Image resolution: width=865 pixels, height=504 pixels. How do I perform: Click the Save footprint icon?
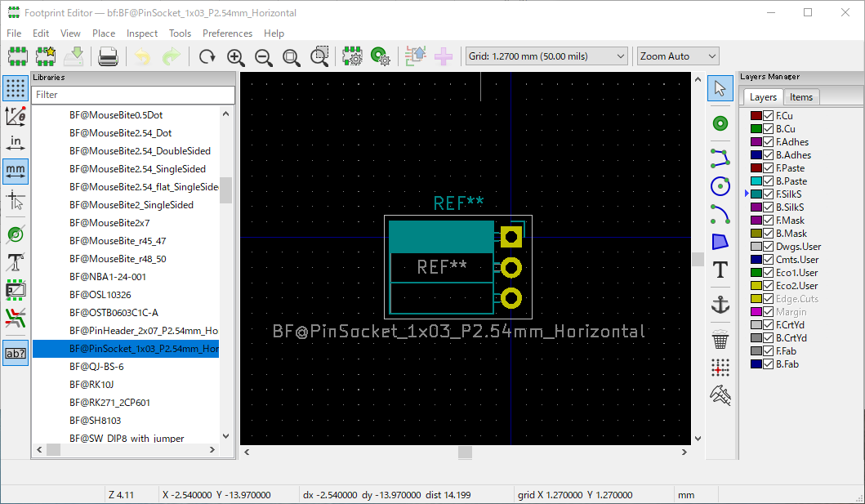click(x=74, y=56)
